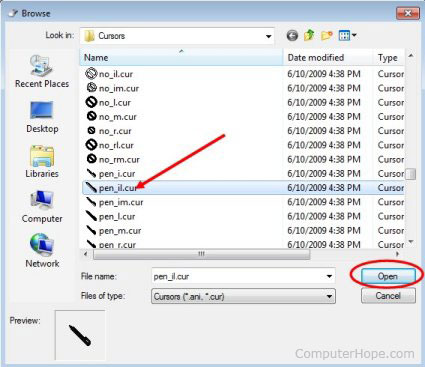Go back to last folder visited
The height and width of the screenshot is (367, 425).
pos(292,35)
